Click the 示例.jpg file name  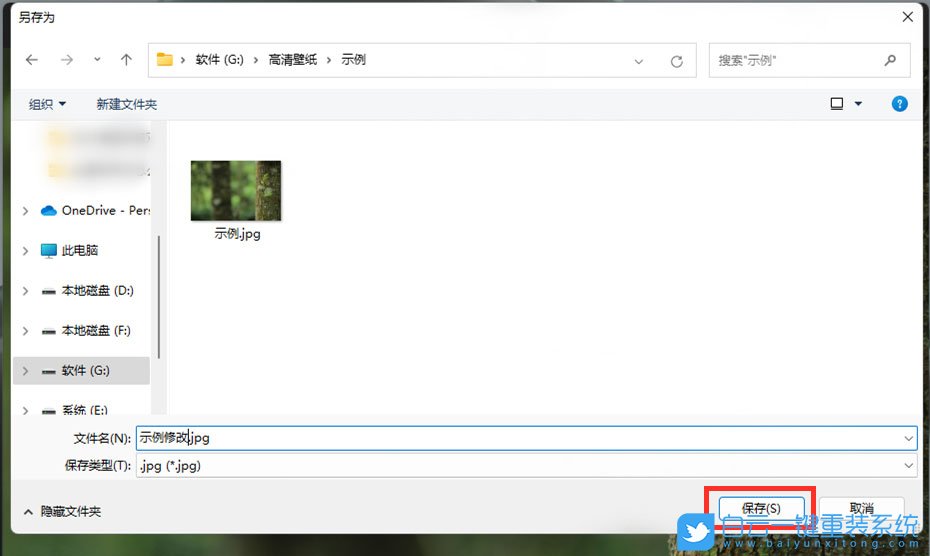click(x=237, y=234)
